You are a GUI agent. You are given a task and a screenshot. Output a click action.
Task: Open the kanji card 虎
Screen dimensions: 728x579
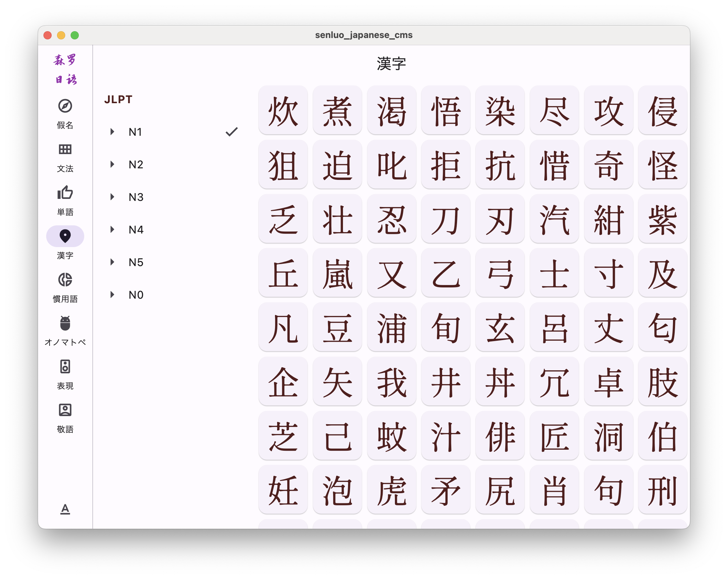click(392, 490)
